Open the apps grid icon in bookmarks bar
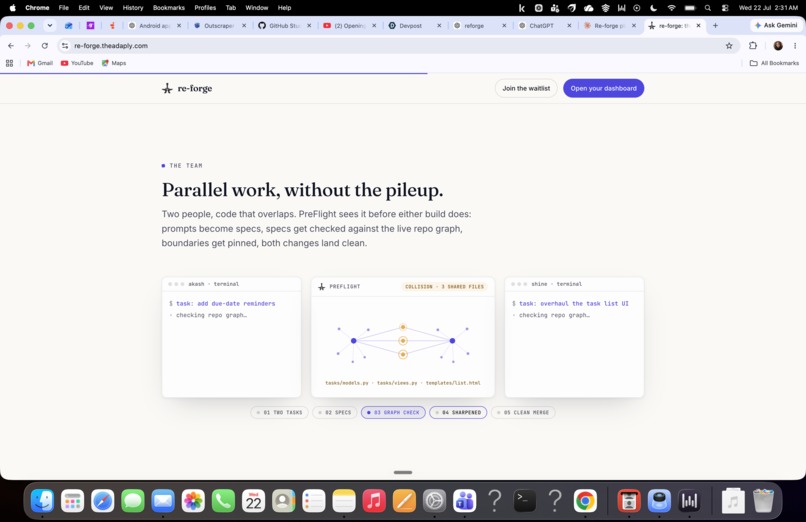The width and height of the screenshot is (806, 522). 9,63
